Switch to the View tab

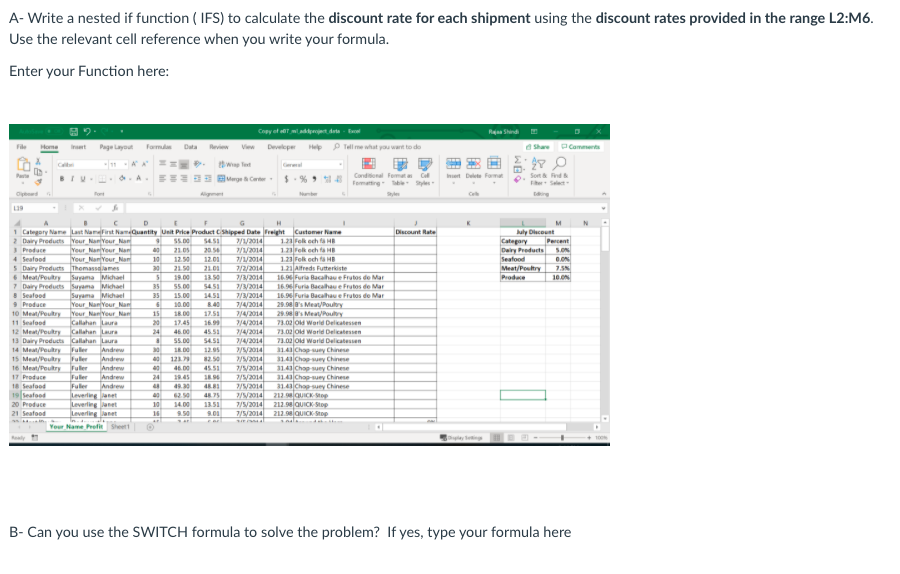tap(248, 147)
